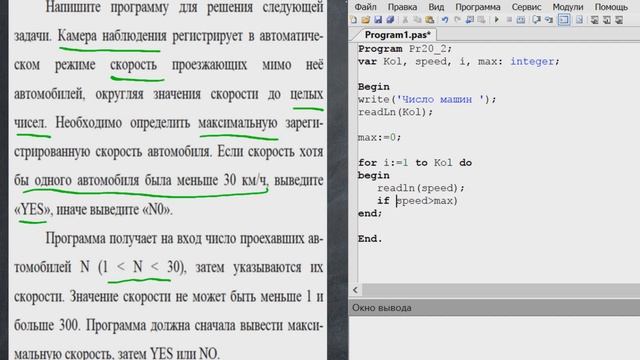Click the step over debug icon
Image resolution: width=640 pixels, height=360 pixels.
[x=536, y=20]
